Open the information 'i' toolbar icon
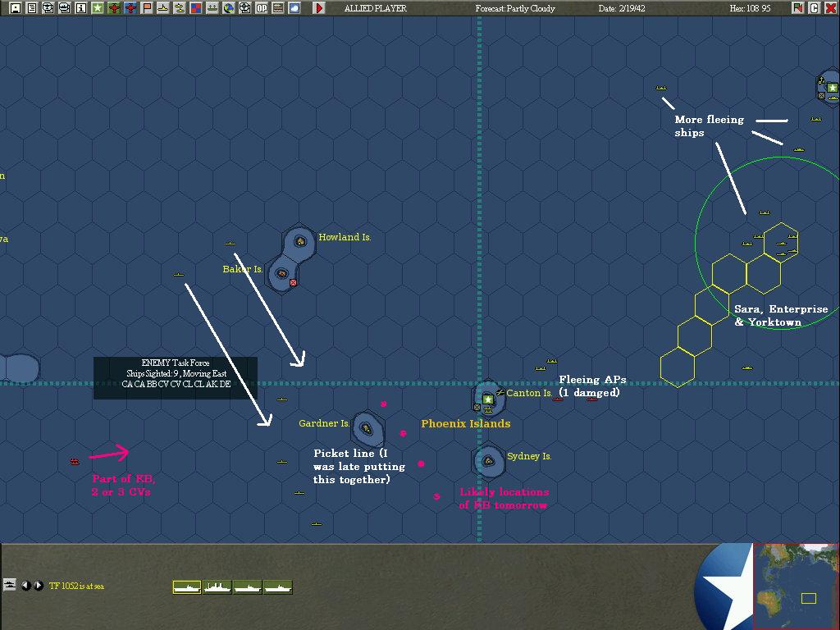 (x=81, y=8)
